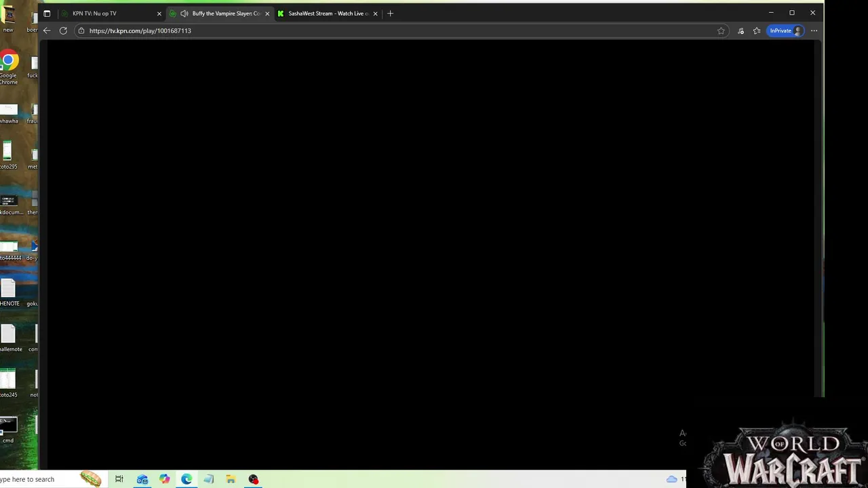Close the SashaWest Stream tab
The image size is (868, 488).
point(375,14)
